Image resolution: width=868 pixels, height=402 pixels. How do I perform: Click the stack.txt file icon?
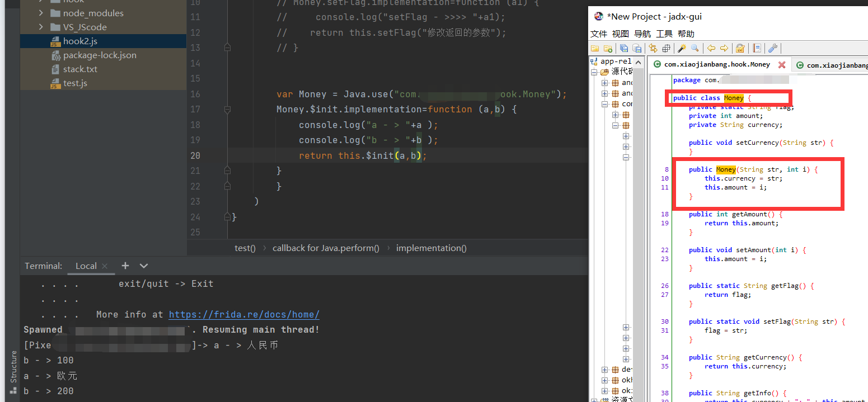click(55, 69)
